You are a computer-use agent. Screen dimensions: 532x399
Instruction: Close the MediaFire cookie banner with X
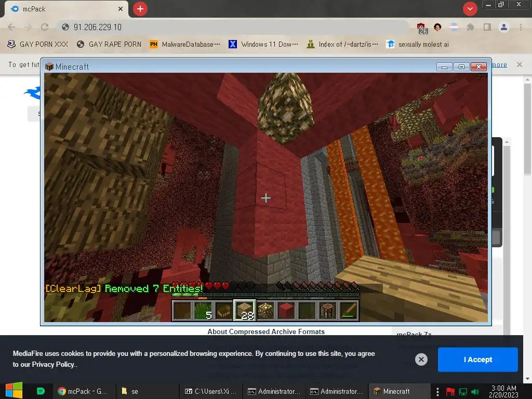(x=421, y=360)
